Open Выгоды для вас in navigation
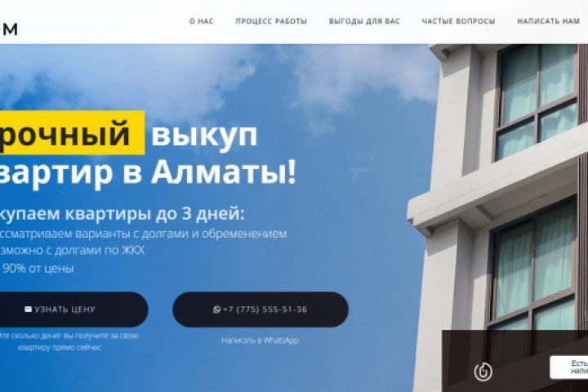This screenshot has height=392, width=588. [364, 21]
